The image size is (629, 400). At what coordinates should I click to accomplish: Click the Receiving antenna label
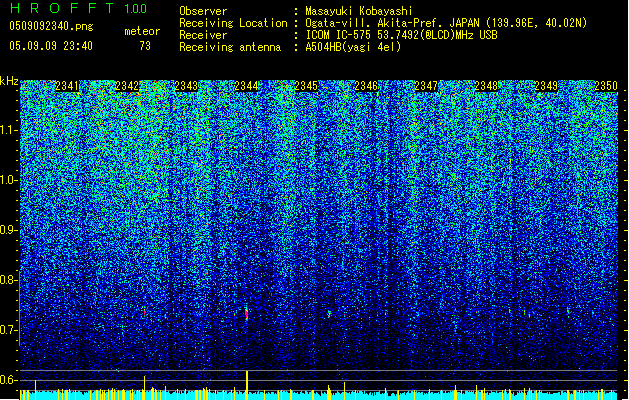[230, 47]
